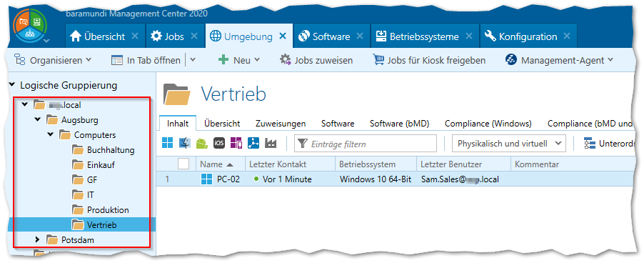Click Windows 10 64-Bit cell
The height and width of the screenshot is (263, 644).
[376, 179]
